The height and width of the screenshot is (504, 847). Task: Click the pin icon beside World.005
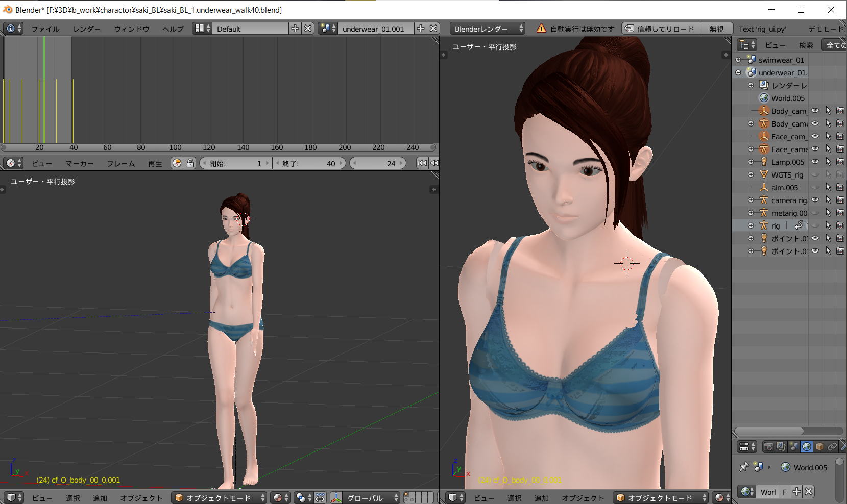[744, 467]
